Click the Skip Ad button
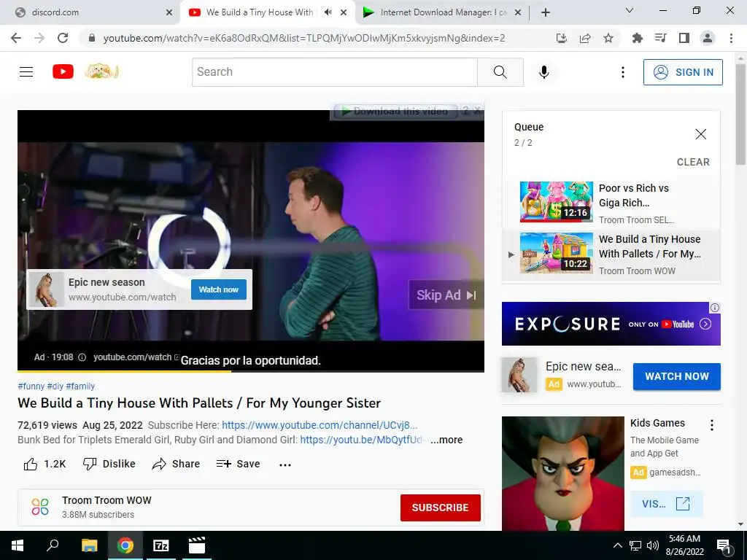 coord(446,295)
